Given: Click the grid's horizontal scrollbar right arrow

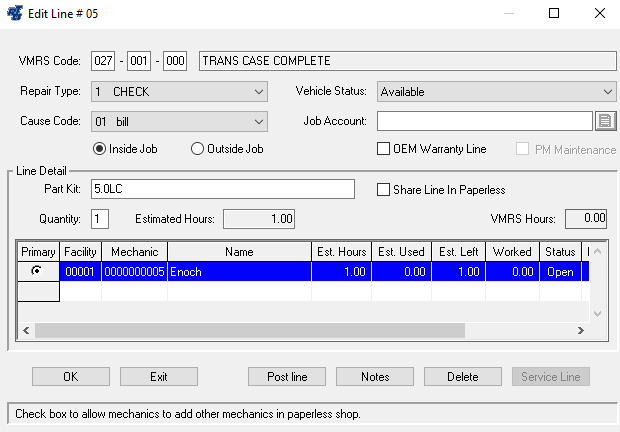Looking at the screenshot, I should click(x=578, y=331).
